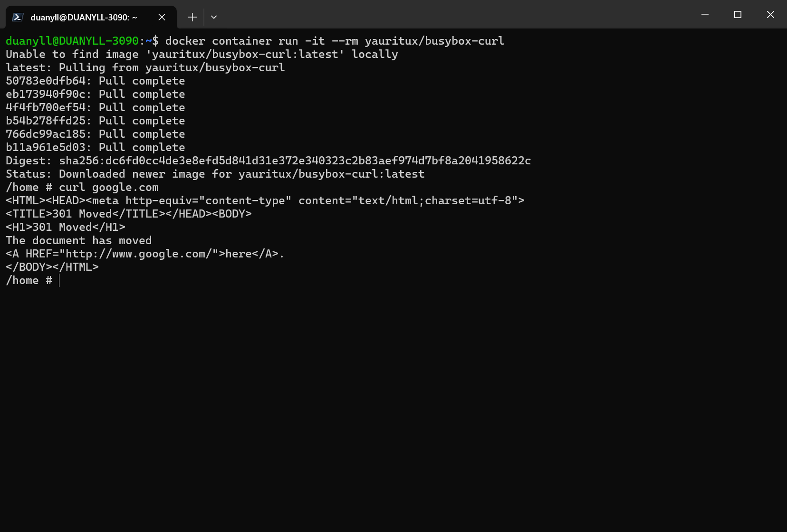
Task: Click the here hyperlink in curl output
Action: pos(238,254)
